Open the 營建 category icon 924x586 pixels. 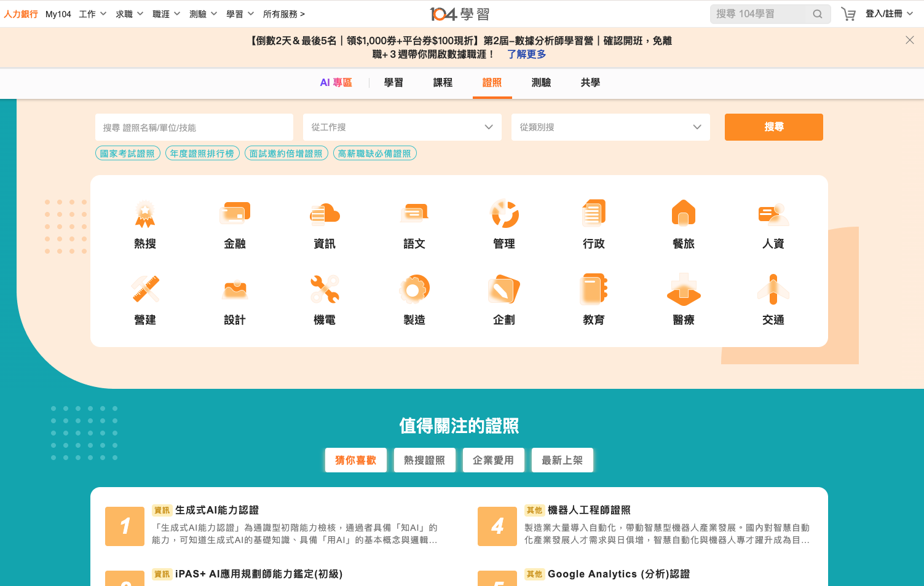145,289
